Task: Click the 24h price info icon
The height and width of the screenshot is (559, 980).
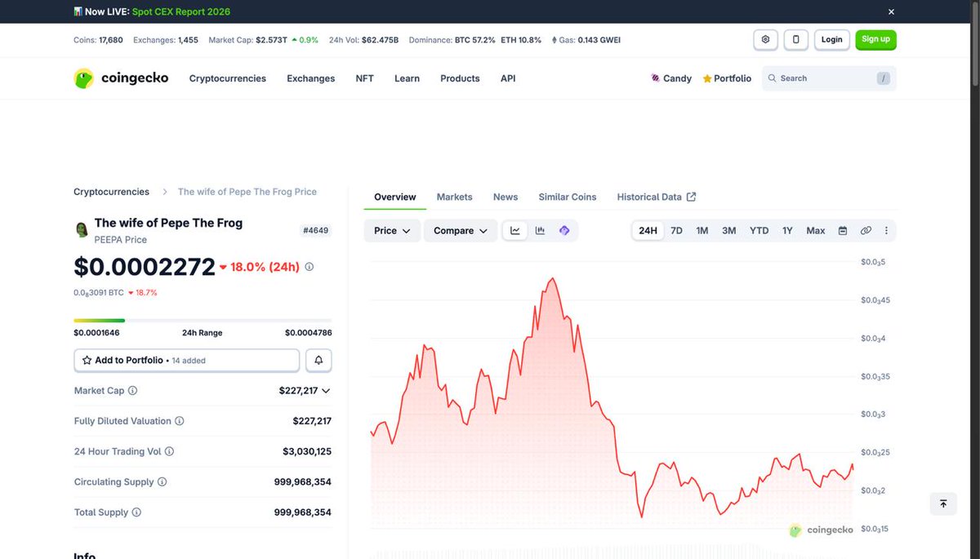Action: tap(309, 267)
